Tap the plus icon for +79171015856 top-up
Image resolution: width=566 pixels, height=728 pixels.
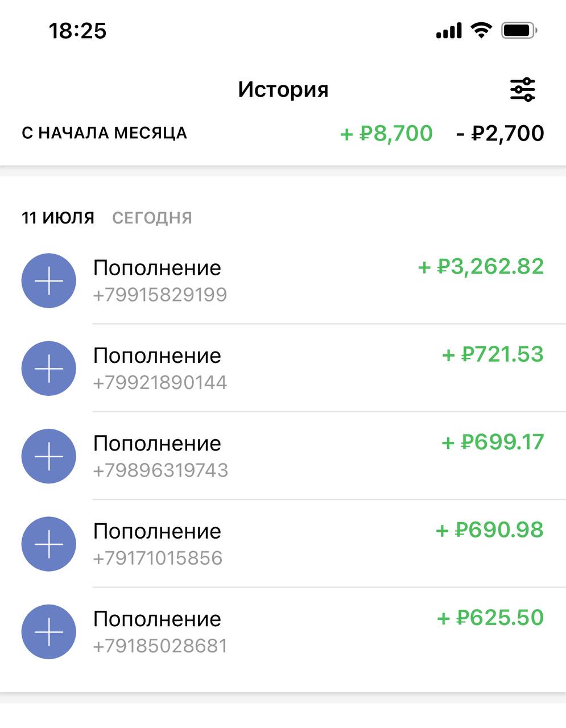pyautogui.click(x=49, y=544)
